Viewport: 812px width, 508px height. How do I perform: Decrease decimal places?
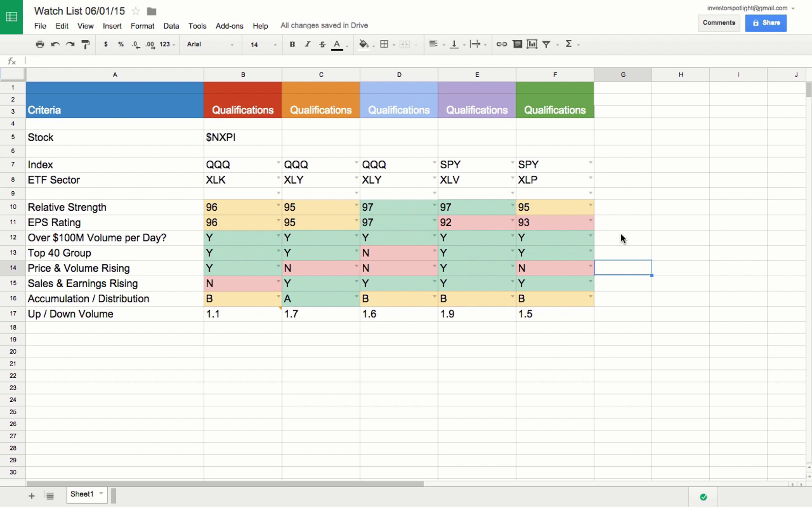(136, 45)
